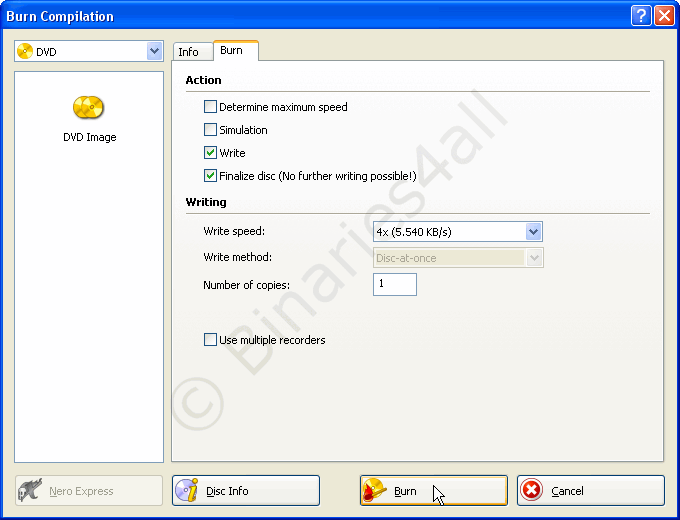
Task: Click the Cancel button
Action: pos(591,491)
